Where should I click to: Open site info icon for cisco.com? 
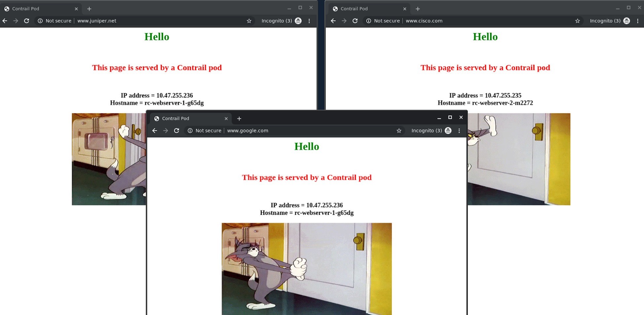tap(369, 21)
